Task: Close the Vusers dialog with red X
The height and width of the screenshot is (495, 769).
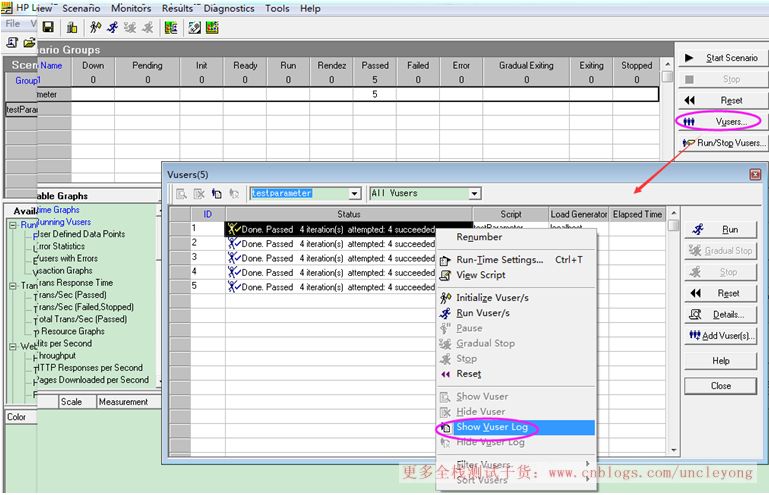Action: (755, 174)
